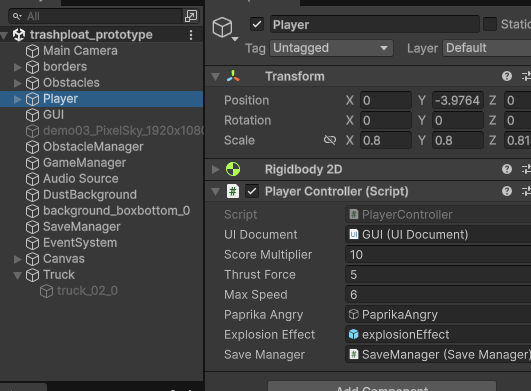
Task: Select Audio Source in the Hierarchy
Action: click(x=102, y=179)
